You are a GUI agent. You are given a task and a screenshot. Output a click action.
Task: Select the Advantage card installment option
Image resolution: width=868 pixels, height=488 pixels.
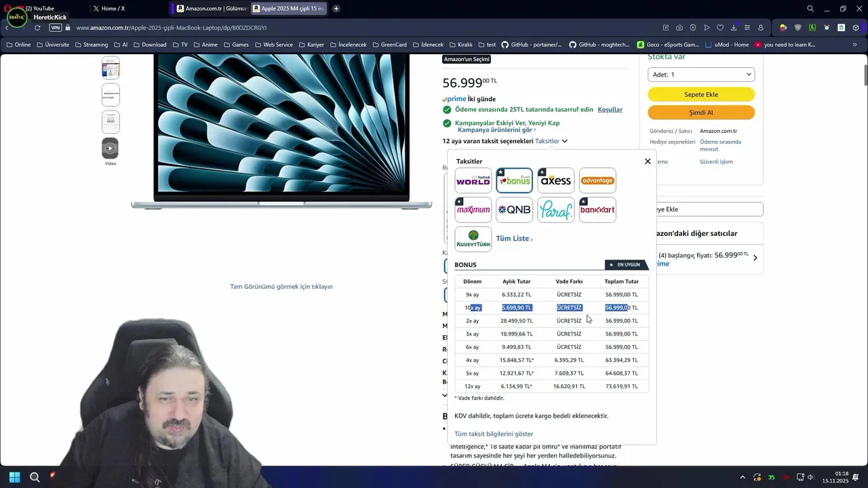pos(597,180)
